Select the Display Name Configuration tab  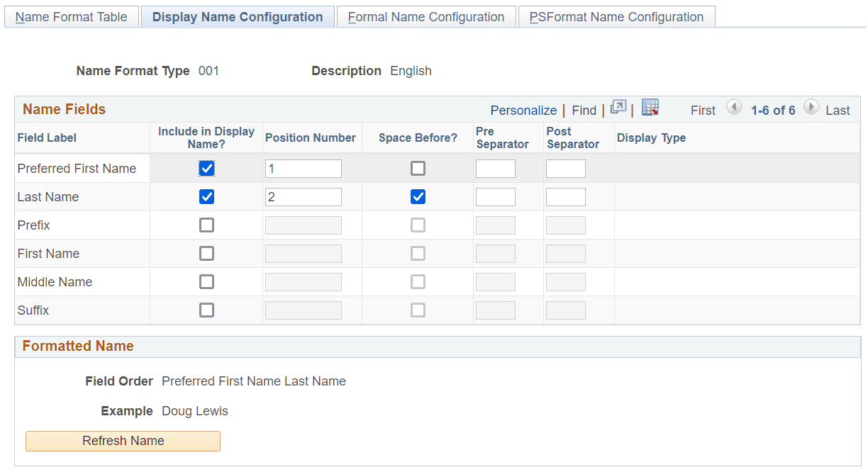238,16
